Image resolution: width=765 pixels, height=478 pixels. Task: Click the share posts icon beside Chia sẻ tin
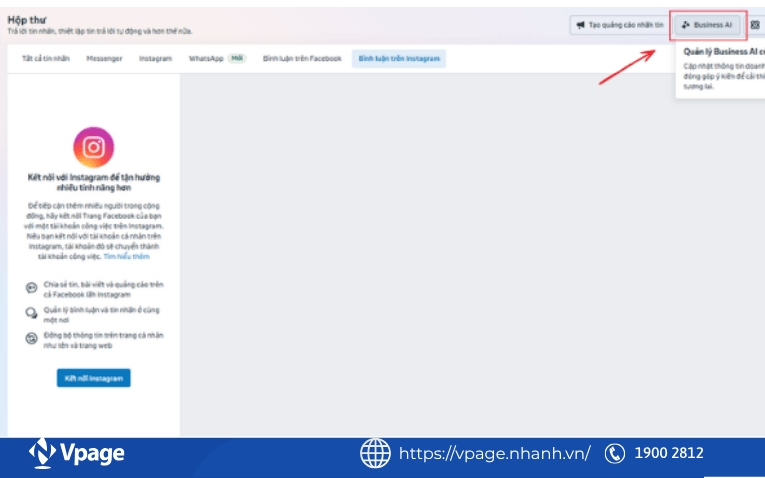(32, 288)
